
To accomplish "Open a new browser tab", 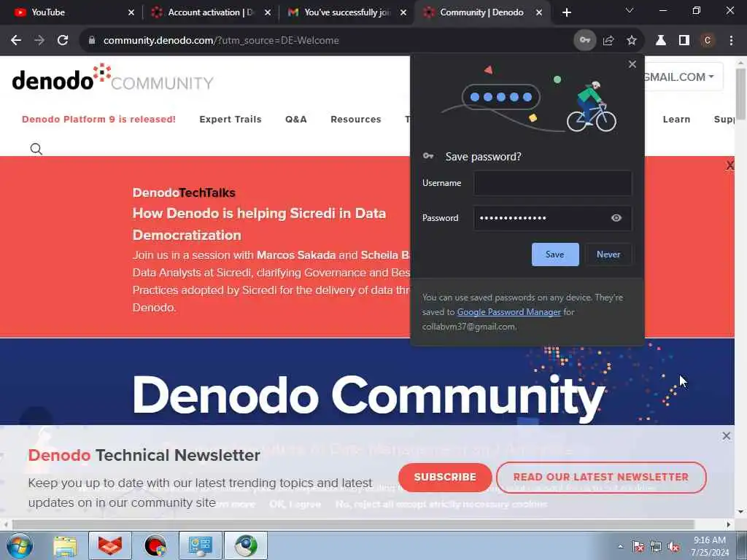I will (x=566, y=12).
